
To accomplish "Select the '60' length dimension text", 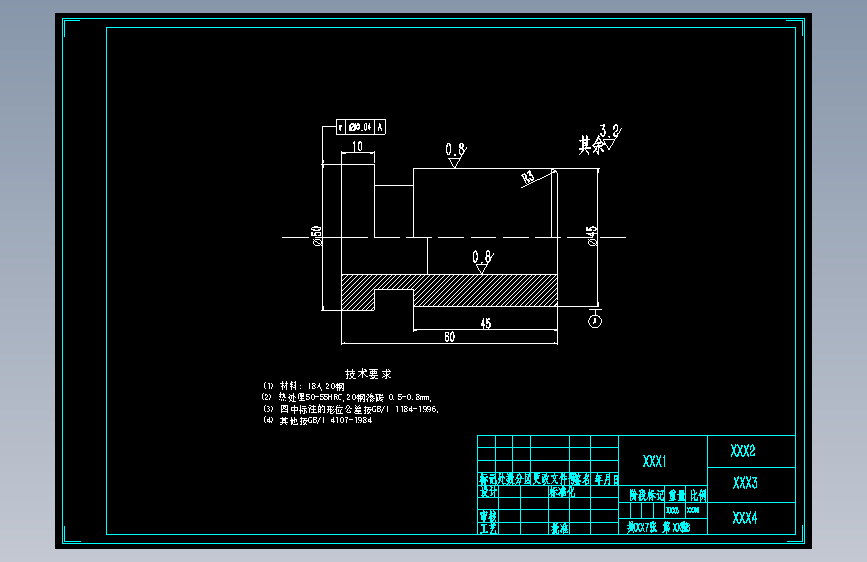I will tap(450, 337).
